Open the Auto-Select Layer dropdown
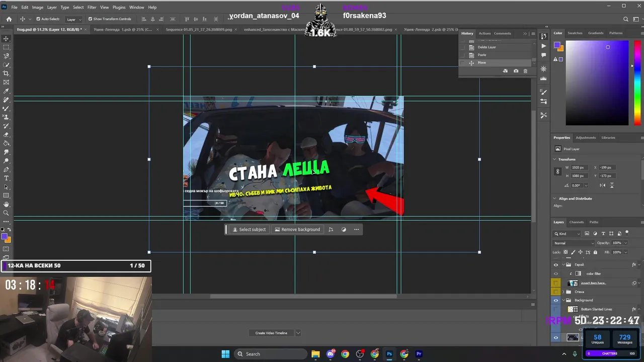644x362 pixels. point(74,19)
